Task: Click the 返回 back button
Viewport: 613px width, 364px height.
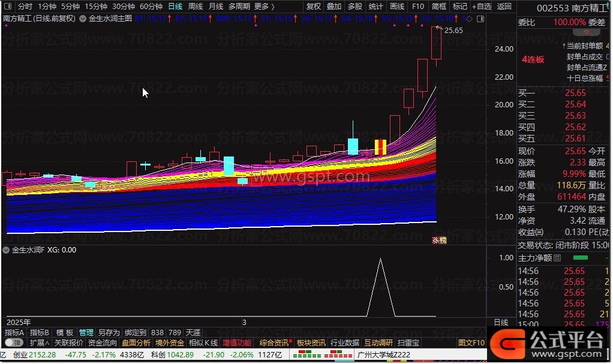Action: [504, 6]
